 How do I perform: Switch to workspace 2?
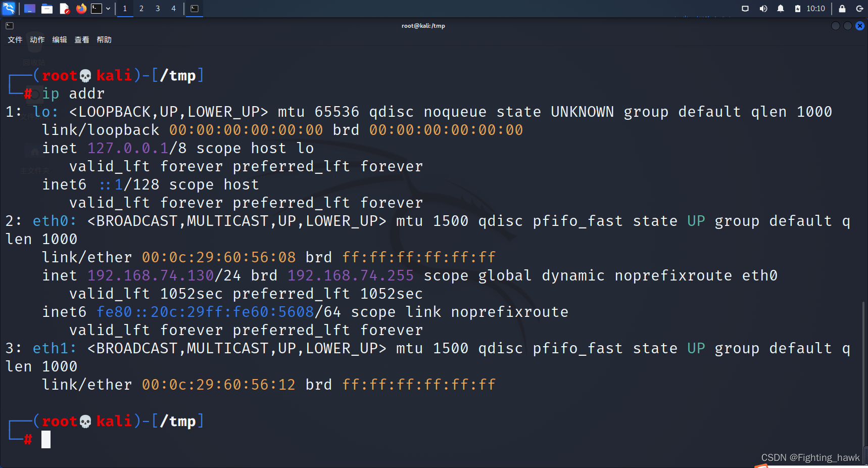point(141,9)
